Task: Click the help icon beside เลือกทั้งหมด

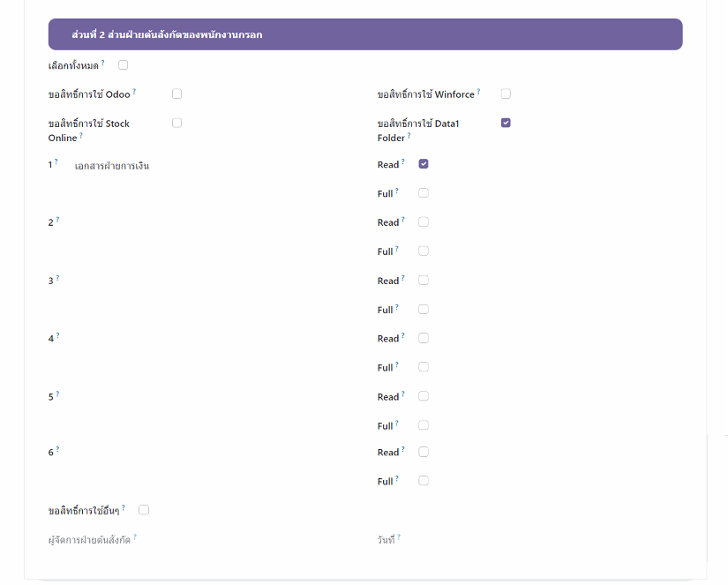Action: tap(103, 63)
